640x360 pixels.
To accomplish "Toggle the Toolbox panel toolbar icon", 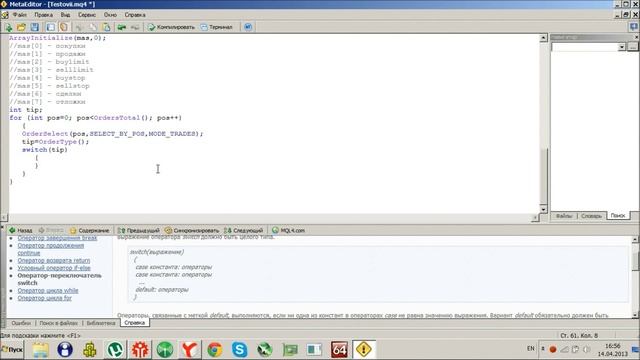I will pos(64,27).
